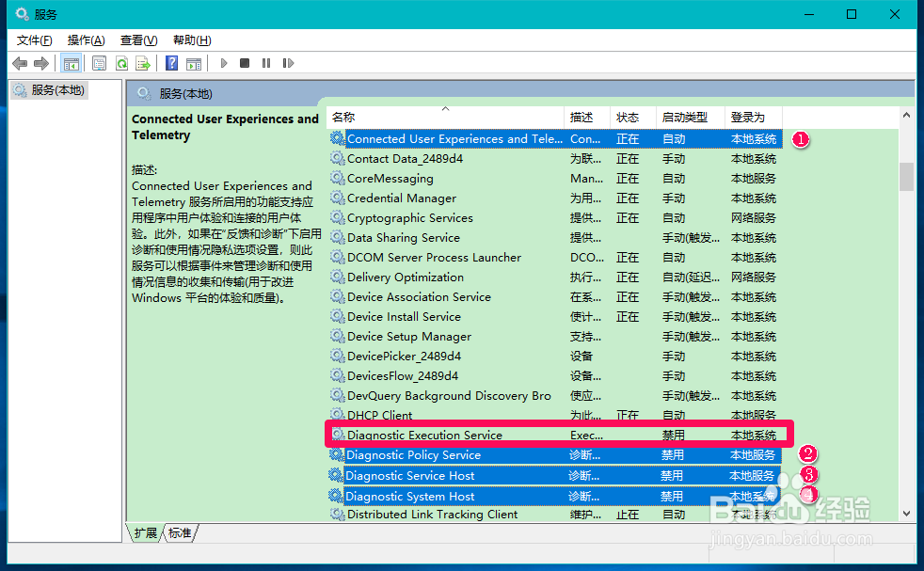This screenshot has width=924, height=571.
Task: Toggle the show/hide console tree icon
Action: (x=72, y=63)
